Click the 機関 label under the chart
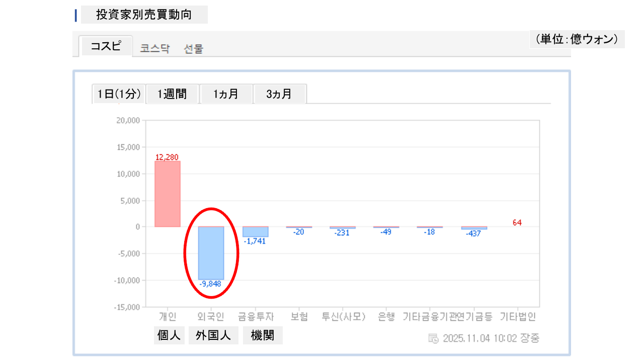 (x=263, y=336)
